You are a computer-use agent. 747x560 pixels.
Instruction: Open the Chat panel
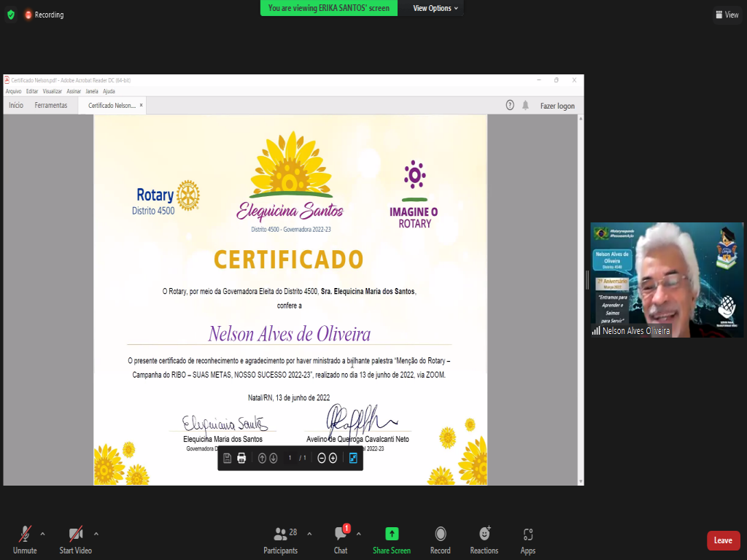coord(341,540)
